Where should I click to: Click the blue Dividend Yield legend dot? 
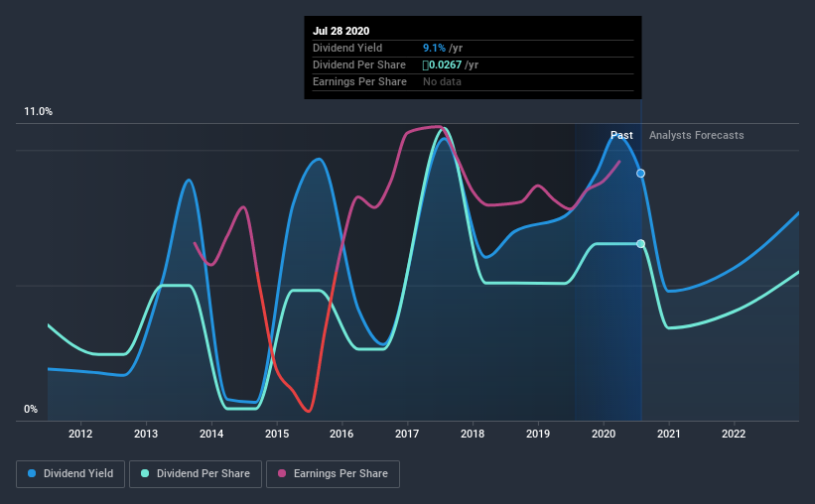32,473
